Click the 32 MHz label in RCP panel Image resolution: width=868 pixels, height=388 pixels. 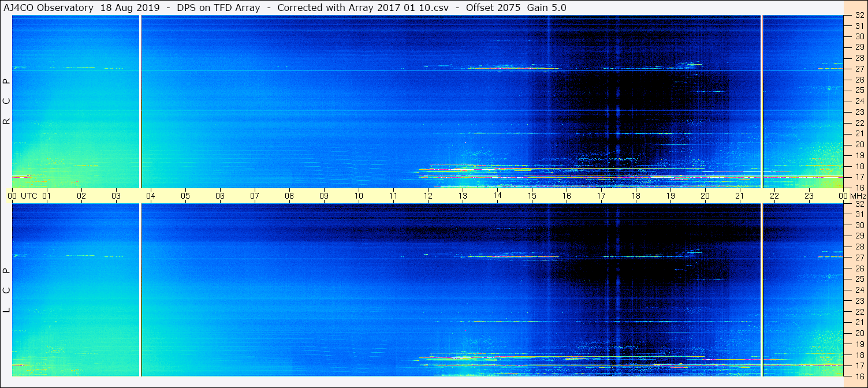coord(859,16)
